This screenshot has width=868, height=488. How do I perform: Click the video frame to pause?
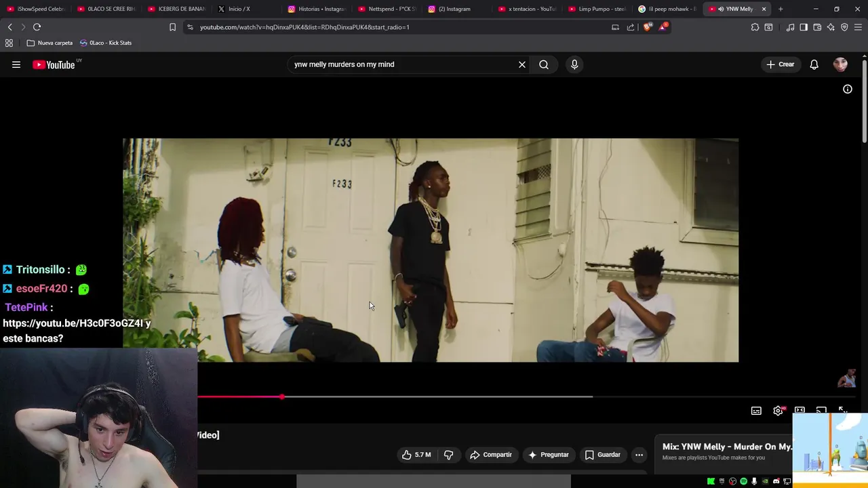[431, 250]
